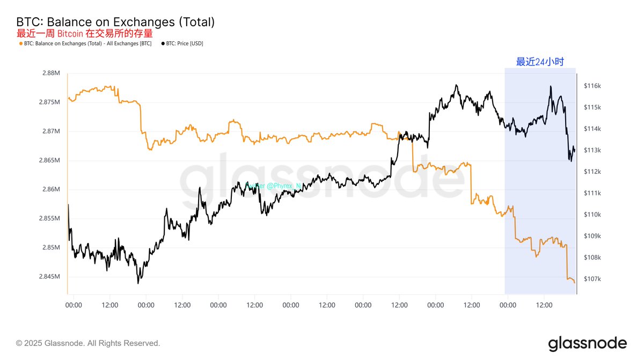Toggle the 'BTC: Price [USD]' legend label
Viewport: 644px width, 362px height.
tap(185, 43)
